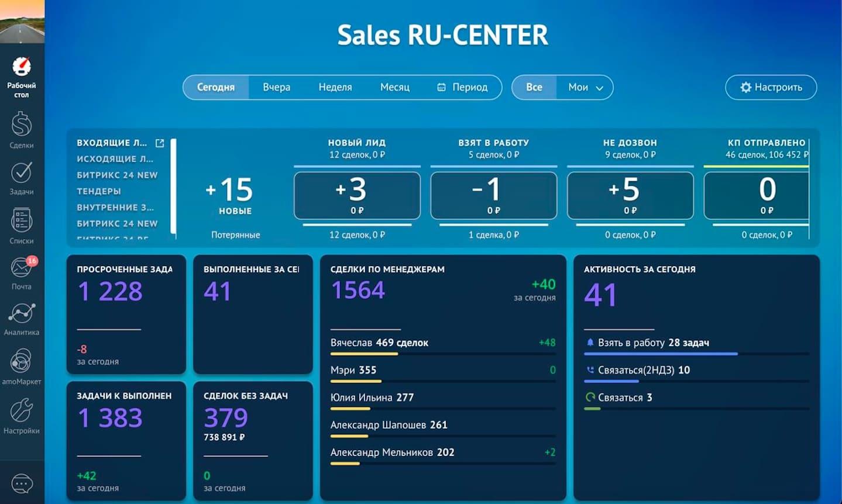Viewport: 842px width, 504px height.
Task: Click the 738 891 ₽ amount
Action: [x=224, y=437]
